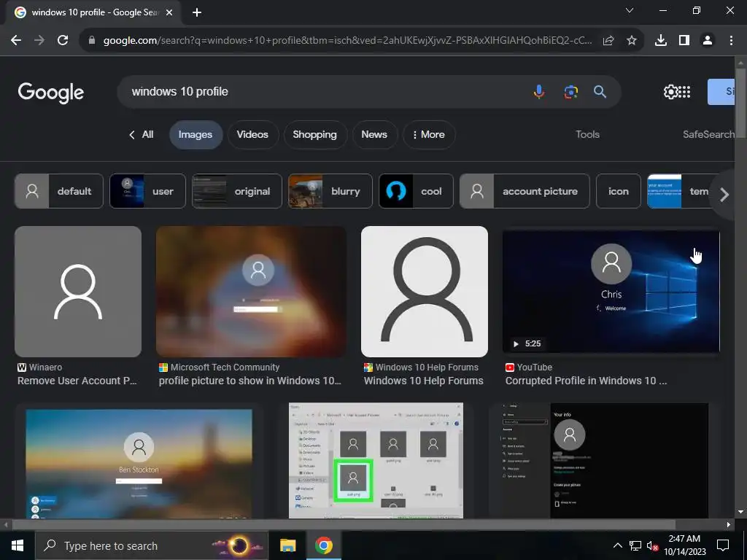Filter by the user chip
Screen dimensions: 747x560
point(147,192)
